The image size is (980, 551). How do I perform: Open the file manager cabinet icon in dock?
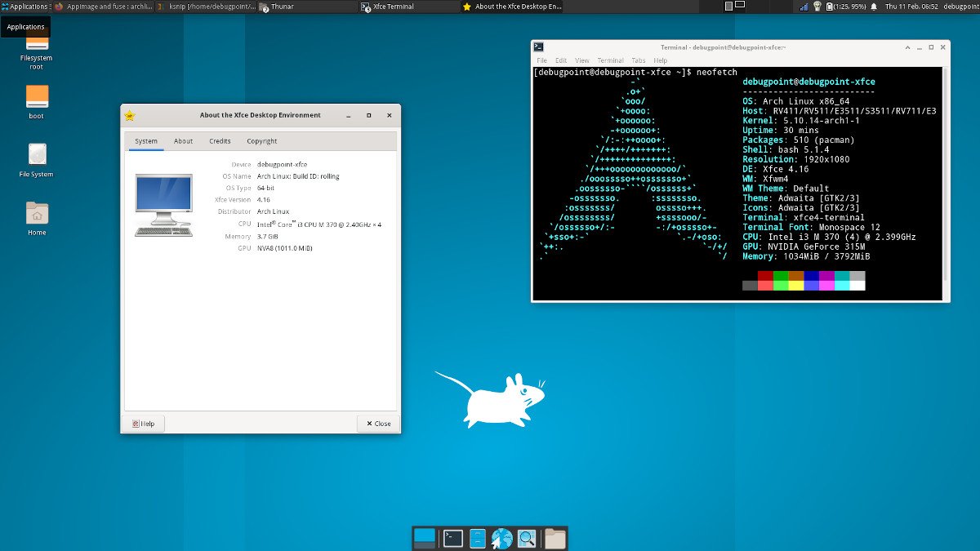click(478, 538)
